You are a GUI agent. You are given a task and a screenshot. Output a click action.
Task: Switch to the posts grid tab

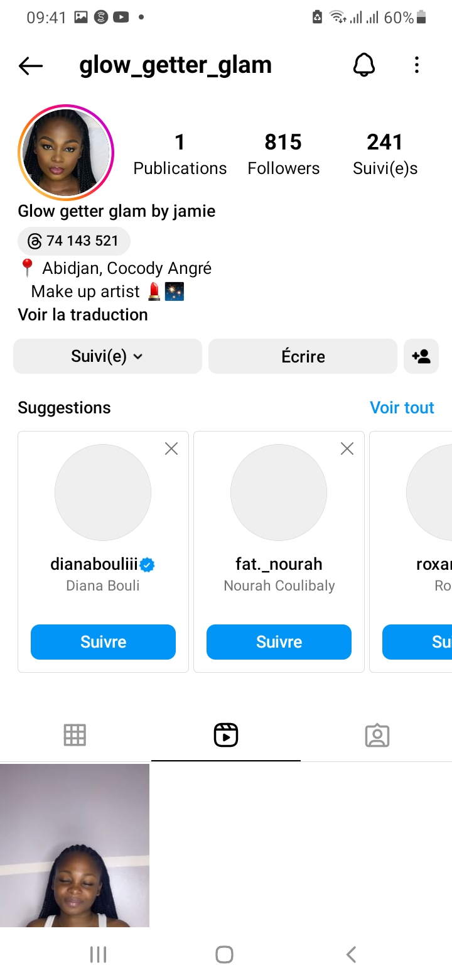[x=75, y=735]
